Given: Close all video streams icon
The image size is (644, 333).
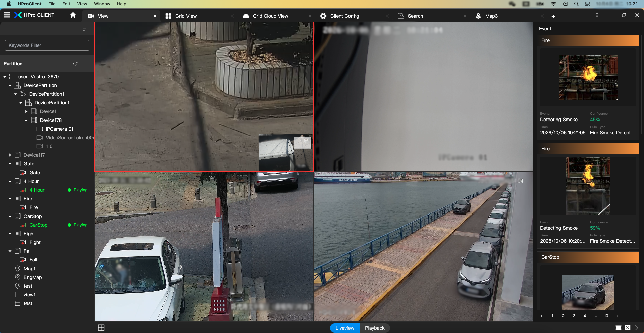Looking at the screenshot, I should pos(628,328).
